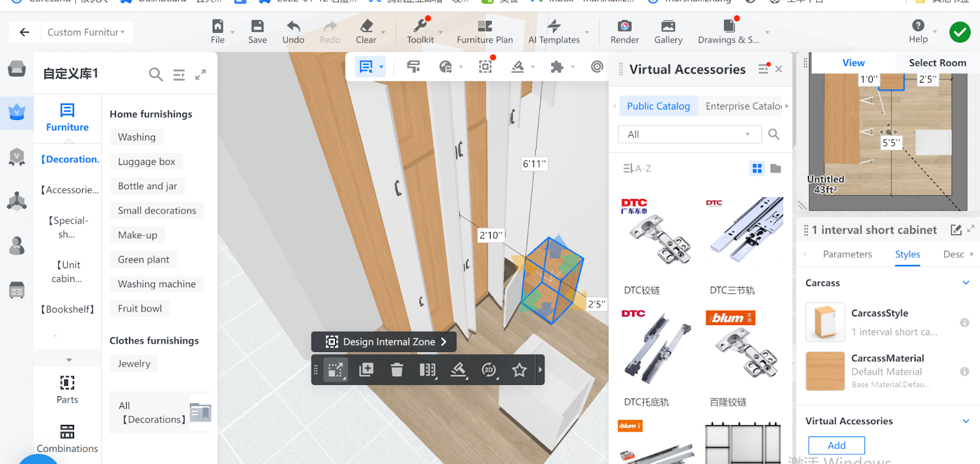This screenshot has height=464, width=980.
Task: Toggle A-Z sorting in catalog
Action: pos(637,168)
